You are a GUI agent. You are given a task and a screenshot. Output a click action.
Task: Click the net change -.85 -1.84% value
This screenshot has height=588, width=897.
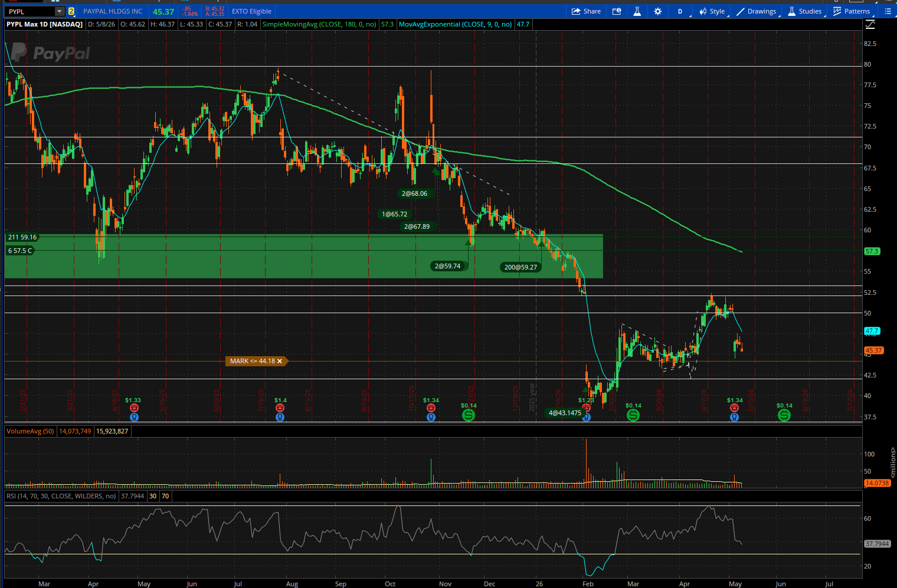(x=189, y=11)
